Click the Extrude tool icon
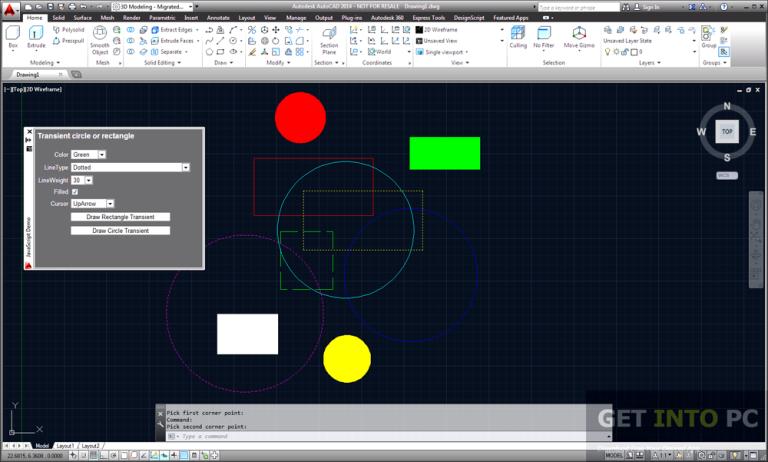 pos(37,38)
